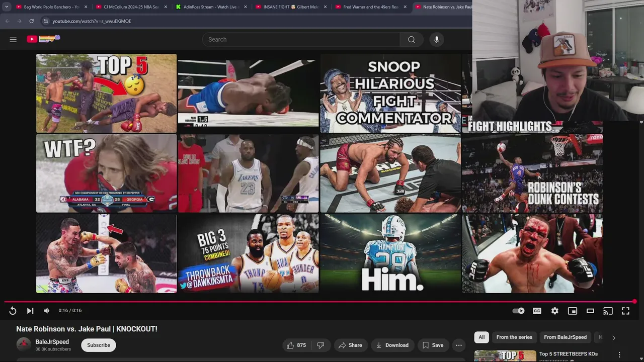644x362 pixels.
Task: Open options for Top 5 STREETBEEFS KOs
Action: (x=619, y=354)
